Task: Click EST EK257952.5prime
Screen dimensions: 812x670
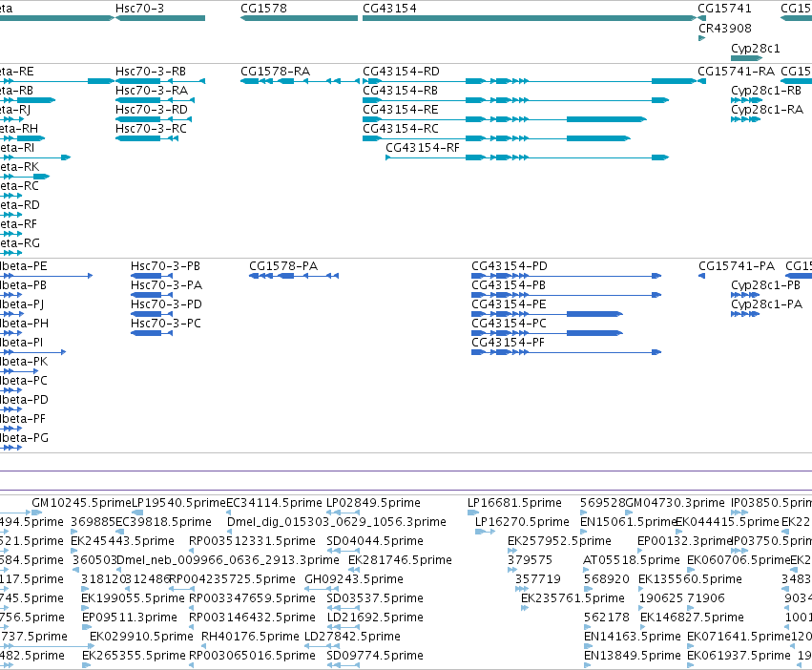Action: [x=512, y=551]
